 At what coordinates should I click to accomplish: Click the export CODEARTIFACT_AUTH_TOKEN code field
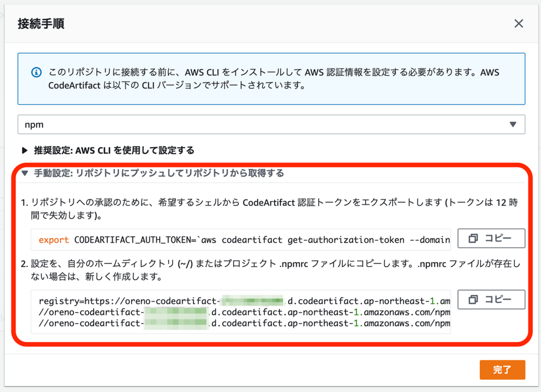pyautogui.click(x=241, y=240)
